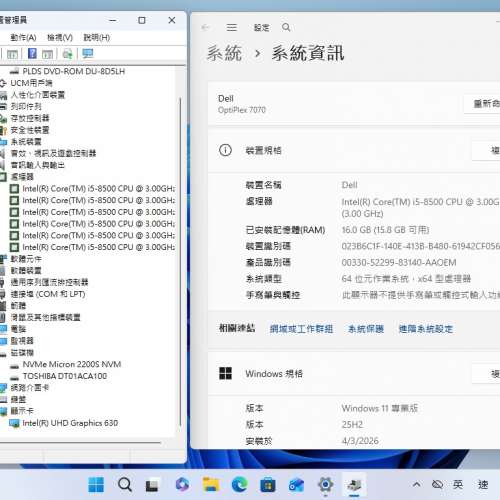Click the product ID 00330-52299-83140-AAOEM
The height and width of the screenshot is (500, 500).
pyautogui.click(x=399, y=263)
